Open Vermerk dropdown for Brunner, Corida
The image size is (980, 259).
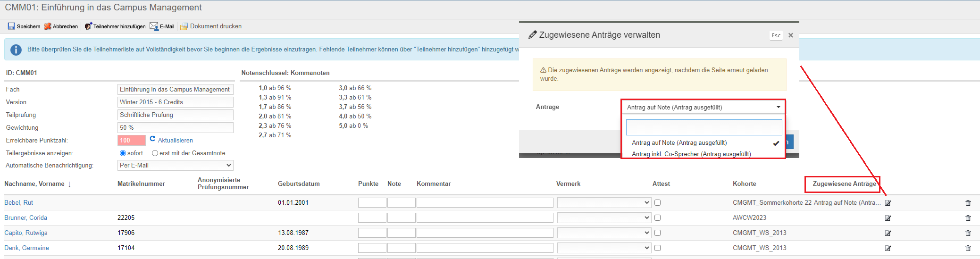point(604,218)
